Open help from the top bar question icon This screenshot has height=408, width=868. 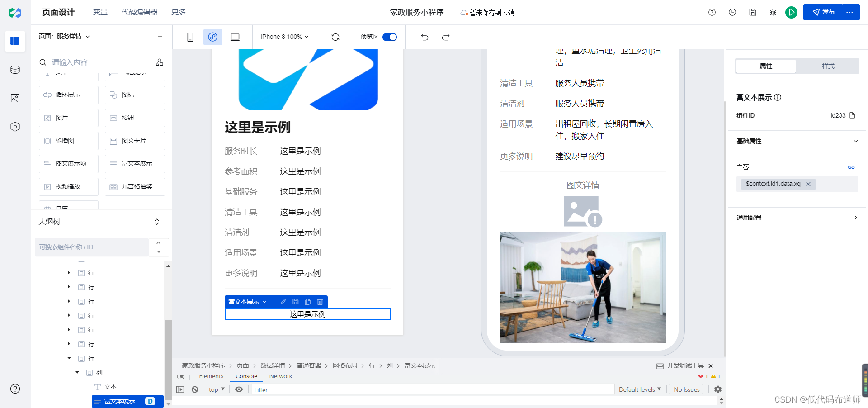(712, 12)
